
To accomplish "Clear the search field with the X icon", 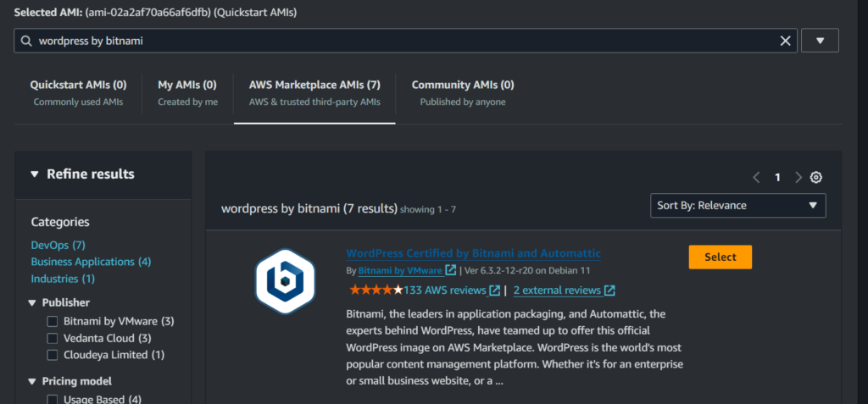I will click(x=785, y=41).
